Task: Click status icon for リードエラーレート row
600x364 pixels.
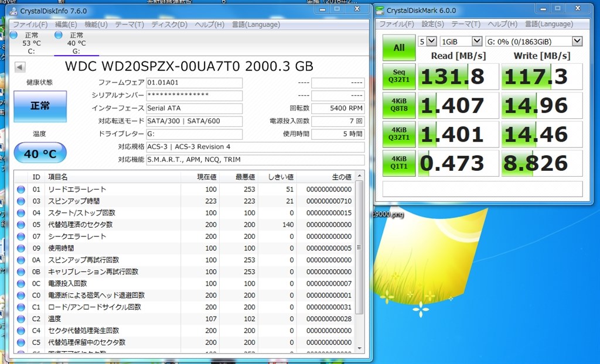Action: pos(21,189)
